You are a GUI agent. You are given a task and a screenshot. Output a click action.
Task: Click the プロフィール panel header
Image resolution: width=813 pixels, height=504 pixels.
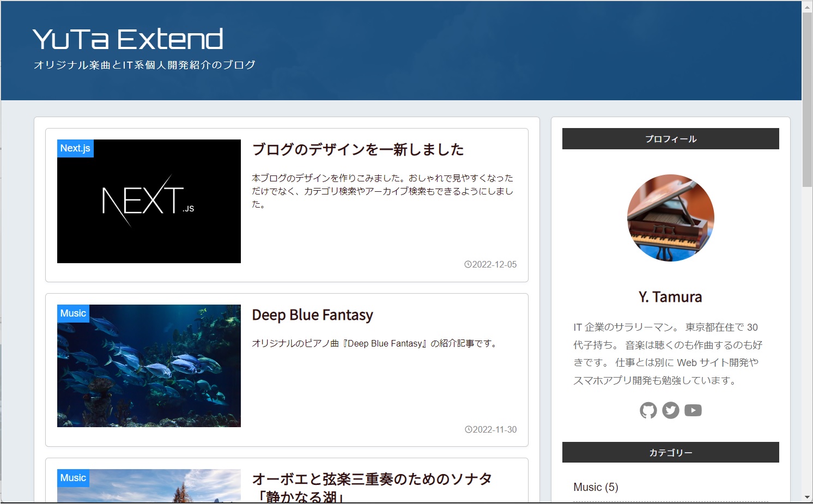[670, 138]
